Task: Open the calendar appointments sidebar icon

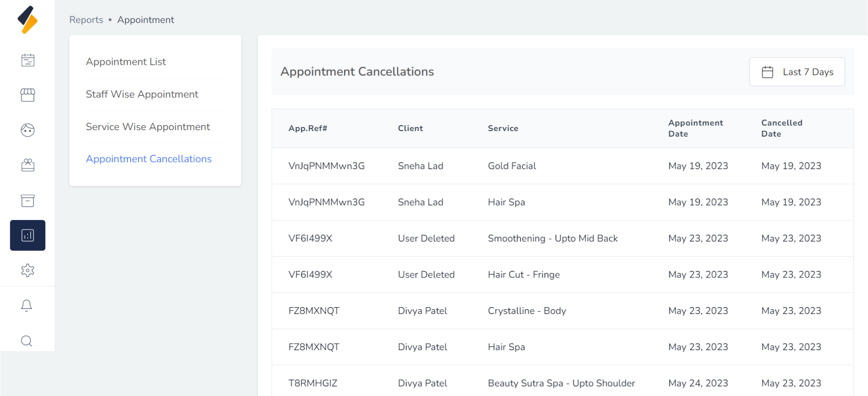Action: [28, 60]
